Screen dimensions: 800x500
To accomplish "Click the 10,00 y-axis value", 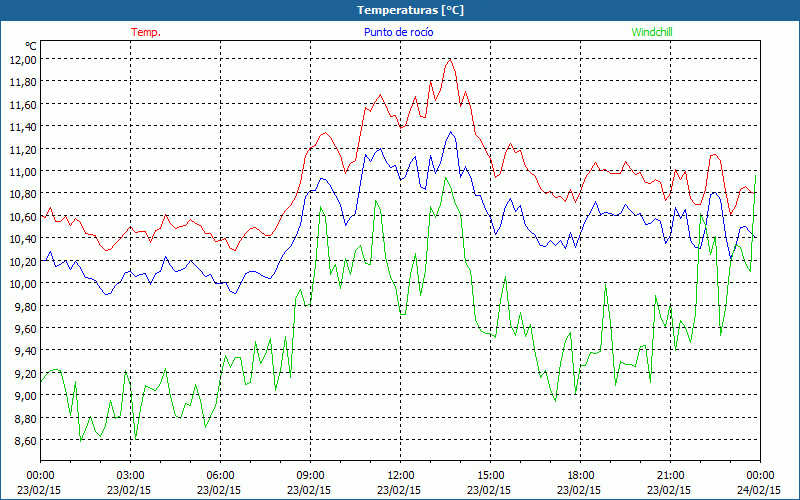I will pyautogui.click(x=23, y=284).
